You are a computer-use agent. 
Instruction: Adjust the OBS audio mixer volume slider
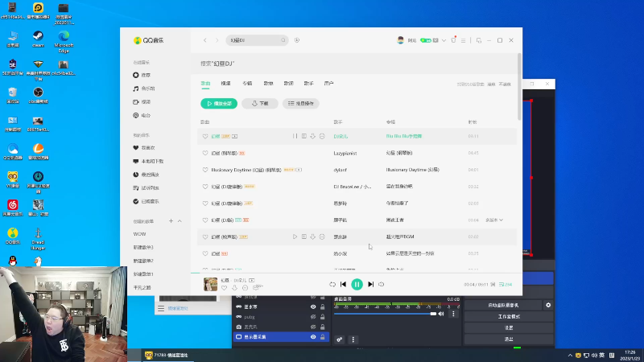click(x=385, y=314)
